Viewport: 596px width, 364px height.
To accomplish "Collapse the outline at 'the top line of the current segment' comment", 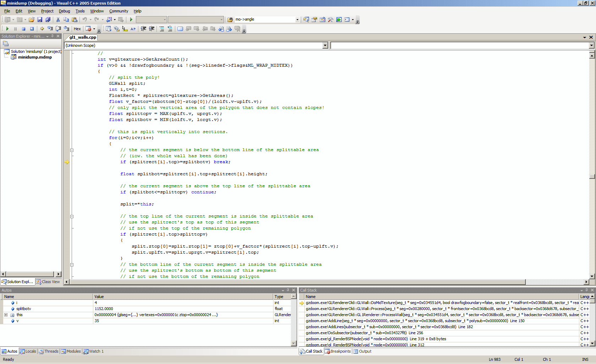I will click(72, 216).
